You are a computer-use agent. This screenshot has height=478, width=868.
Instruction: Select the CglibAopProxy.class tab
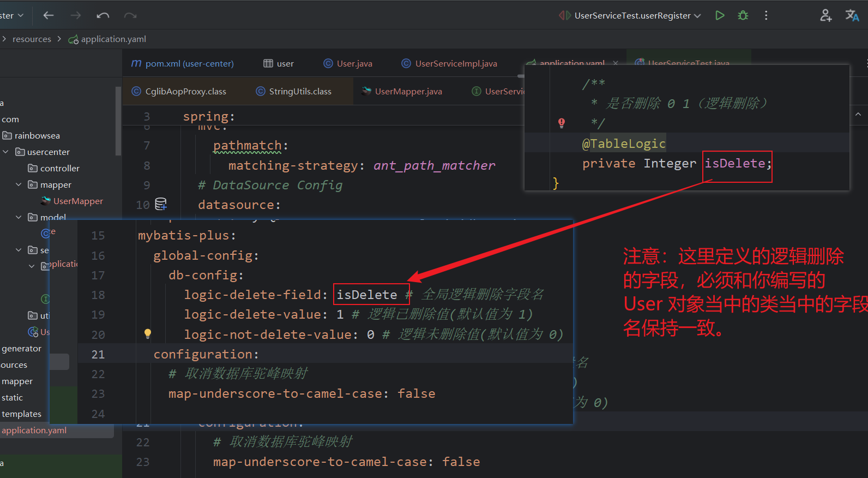[179, 91]
